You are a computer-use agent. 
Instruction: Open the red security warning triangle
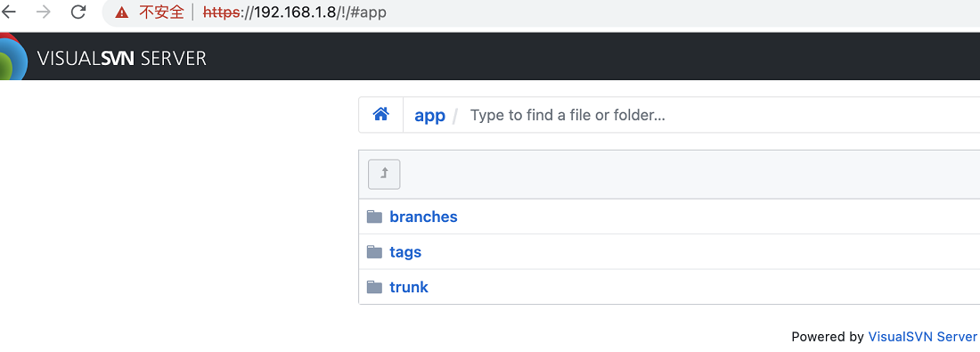(x=122, y=12)
